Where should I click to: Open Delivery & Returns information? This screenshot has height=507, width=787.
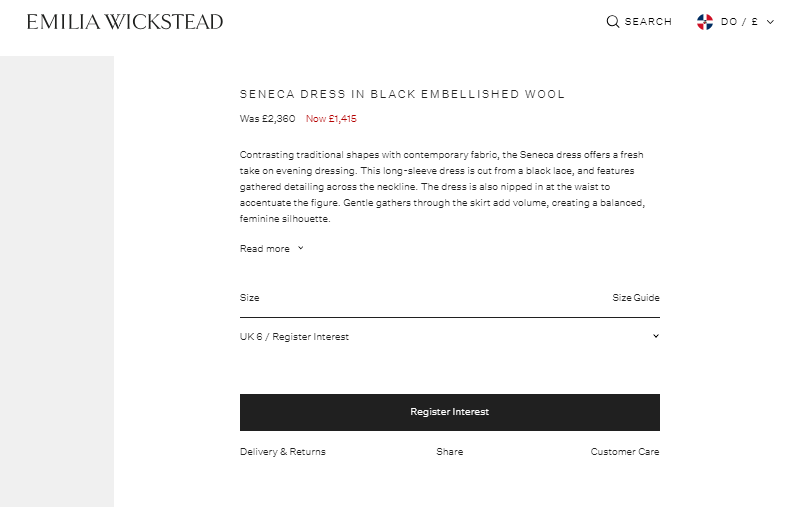(x=283, y=452)
